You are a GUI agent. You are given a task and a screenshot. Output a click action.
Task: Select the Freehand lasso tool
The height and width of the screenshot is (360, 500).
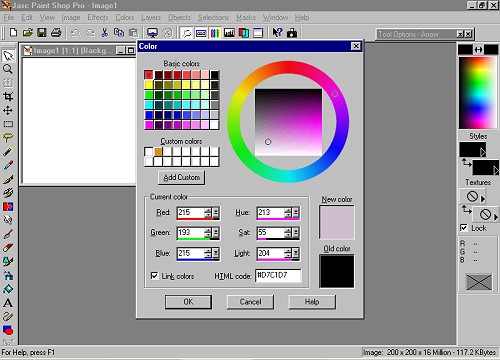8,138
